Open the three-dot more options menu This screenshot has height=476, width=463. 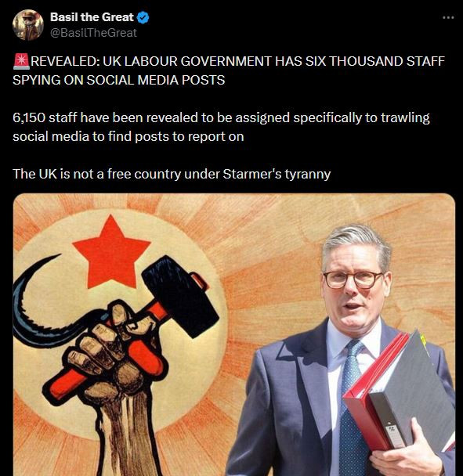coord(448,17)
